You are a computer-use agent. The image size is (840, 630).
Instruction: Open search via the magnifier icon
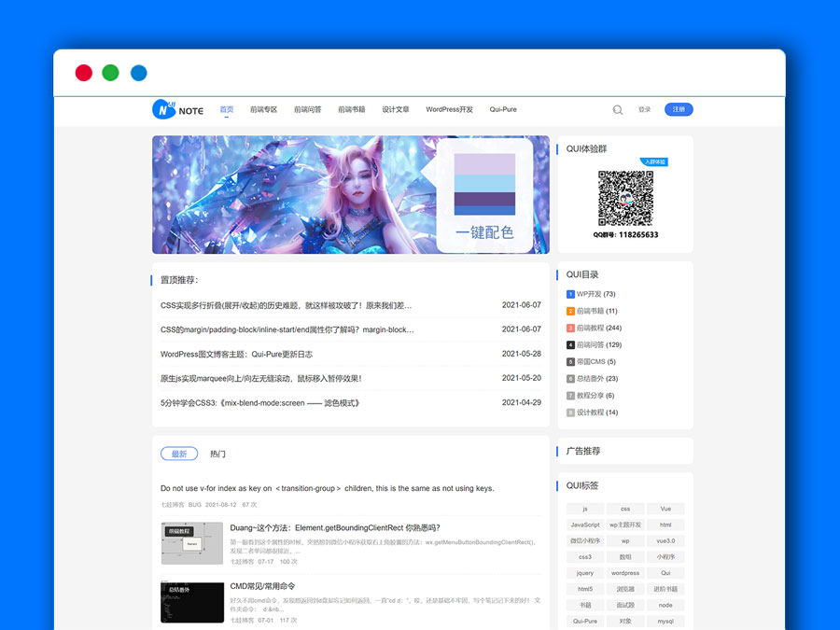click(617, 109)
